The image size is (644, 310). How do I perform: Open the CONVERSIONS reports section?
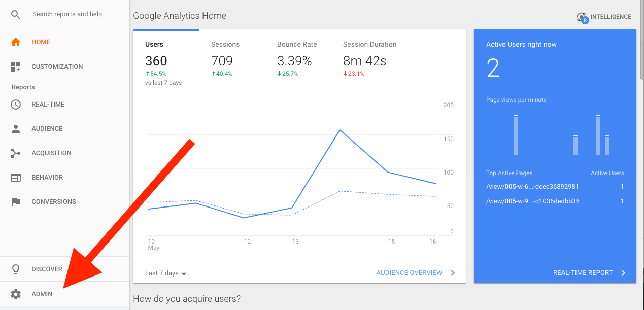point(64,202)
